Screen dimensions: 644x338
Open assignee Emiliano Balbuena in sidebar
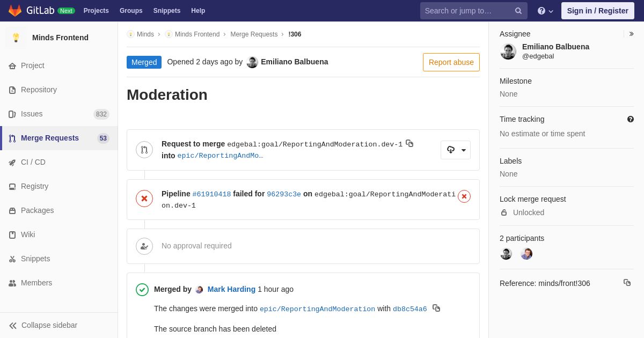pos(555,47)
